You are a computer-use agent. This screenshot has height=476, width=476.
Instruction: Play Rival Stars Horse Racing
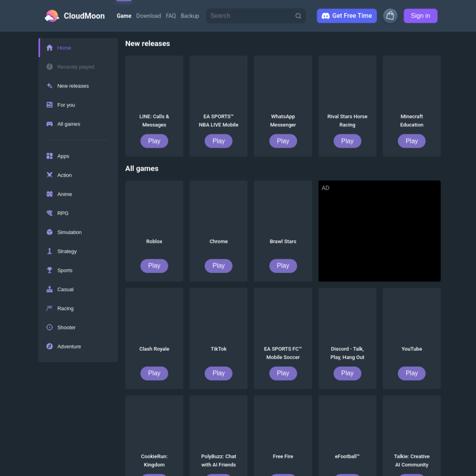pyautogui.click(x=347, y=141)
